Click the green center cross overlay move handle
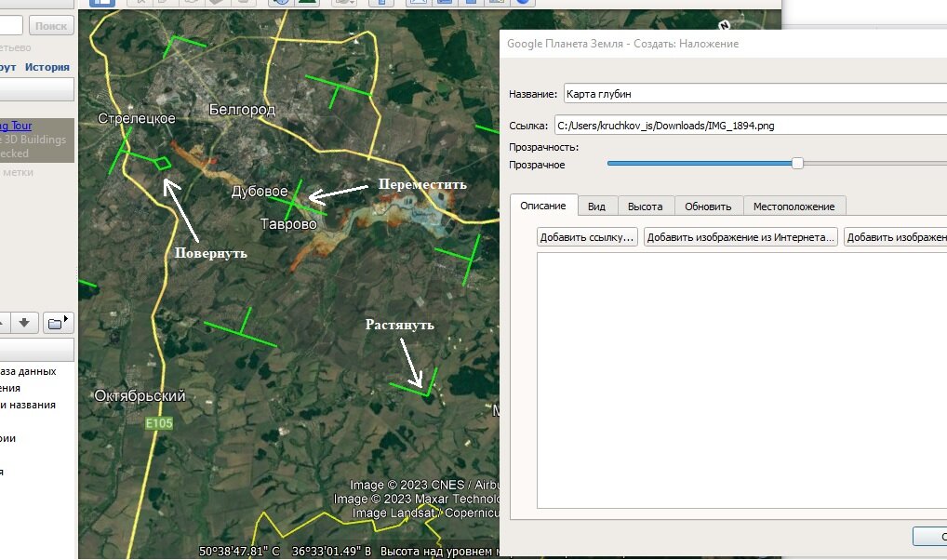Image resolution: width=947 pixels, height=560 pixels. pyautogui.click(x=293, y=204)
